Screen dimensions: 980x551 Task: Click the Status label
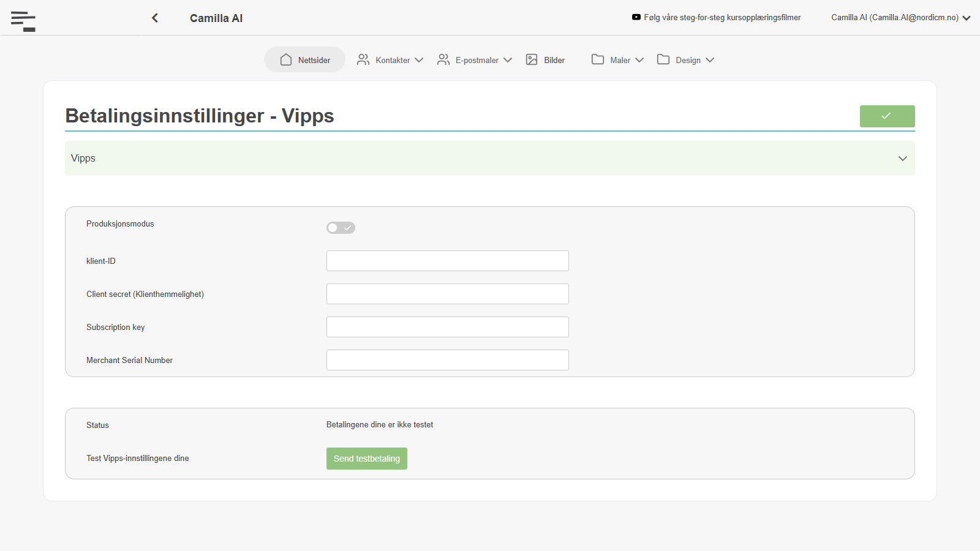coord(97,425)
